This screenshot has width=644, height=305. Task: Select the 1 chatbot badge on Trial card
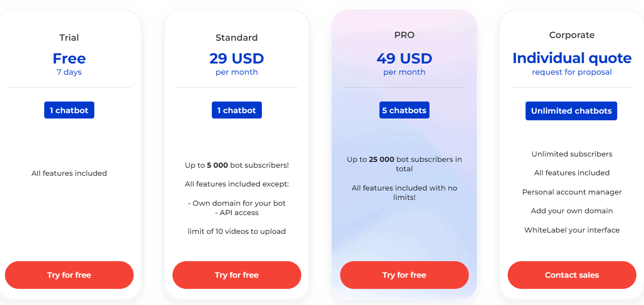coord(69,110)
